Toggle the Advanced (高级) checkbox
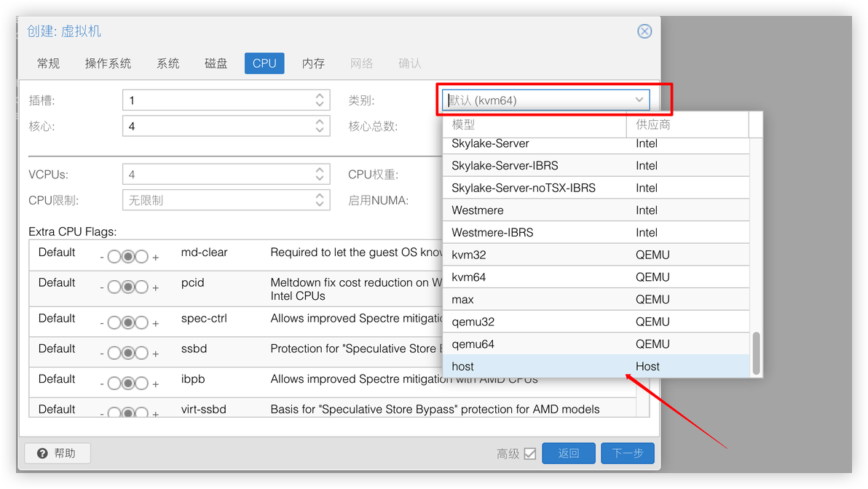 [x=530, y=453]
